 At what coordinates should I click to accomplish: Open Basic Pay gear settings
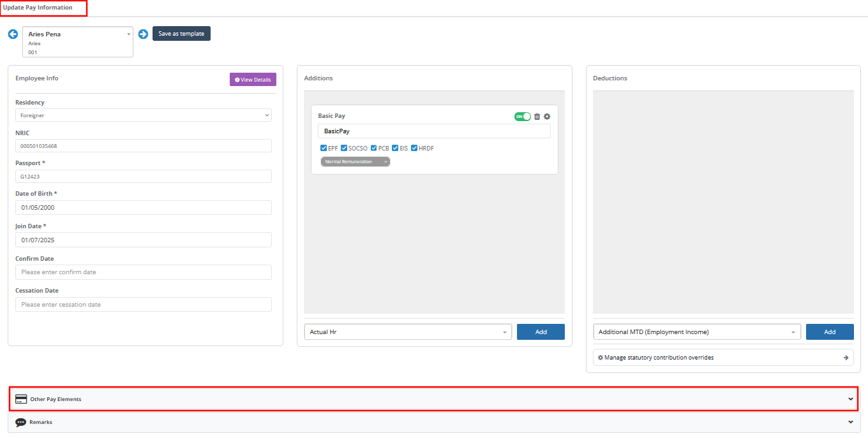click(547, 117)
